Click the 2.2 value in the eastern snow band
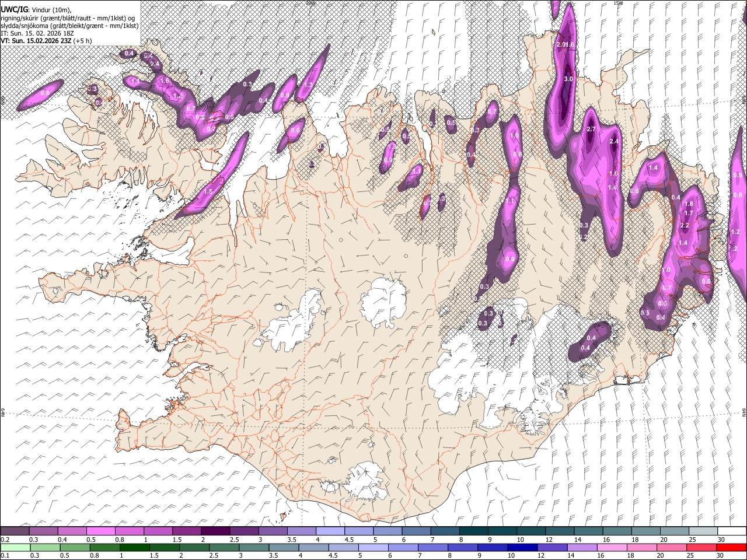Image resolution: width=747 pixels, height=560 pixels. pyautogui.click(x=685, y=226)
